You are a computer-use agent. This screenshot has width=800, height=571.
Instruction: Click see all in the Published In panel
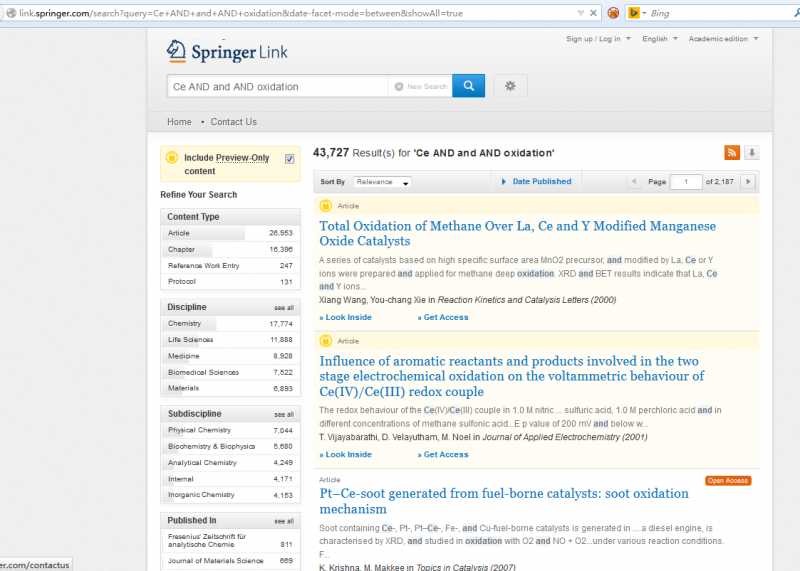(284, 521)
